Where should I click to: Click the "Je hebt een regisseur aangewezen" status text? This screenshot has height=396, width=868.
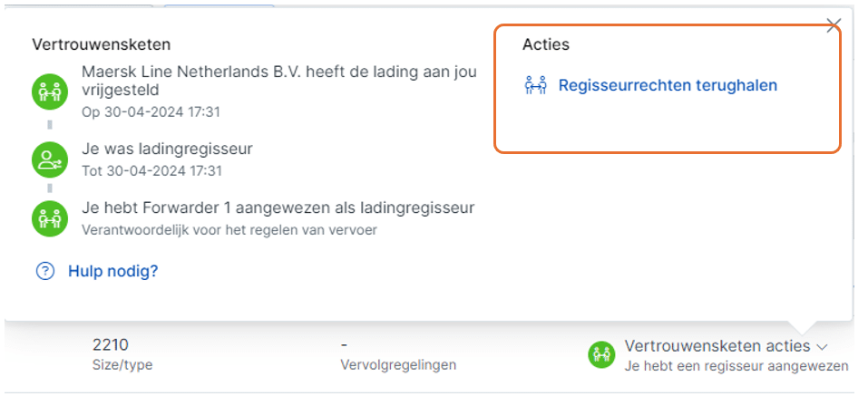(736, 366)
